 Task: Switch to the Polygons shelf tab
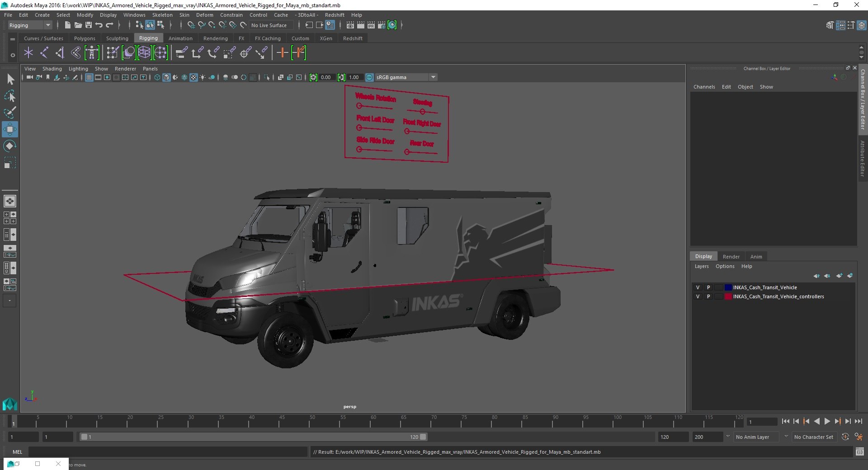(85, 38)
